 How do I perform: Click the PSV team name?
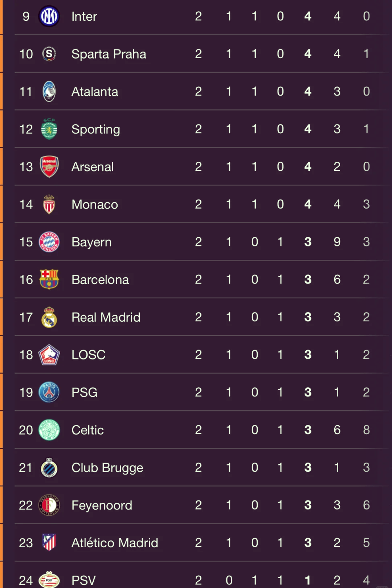tap(83, 580)
